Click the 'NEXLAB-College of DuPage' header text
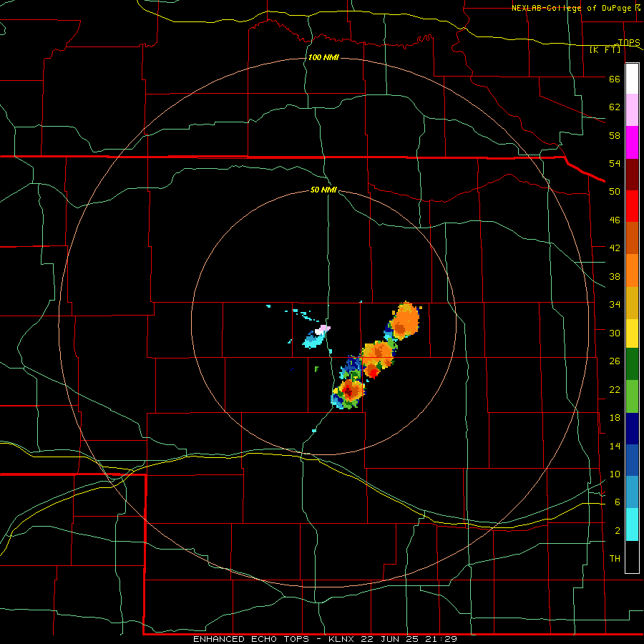The height and width of the screenshot is (644, 644). click(571, 8)
